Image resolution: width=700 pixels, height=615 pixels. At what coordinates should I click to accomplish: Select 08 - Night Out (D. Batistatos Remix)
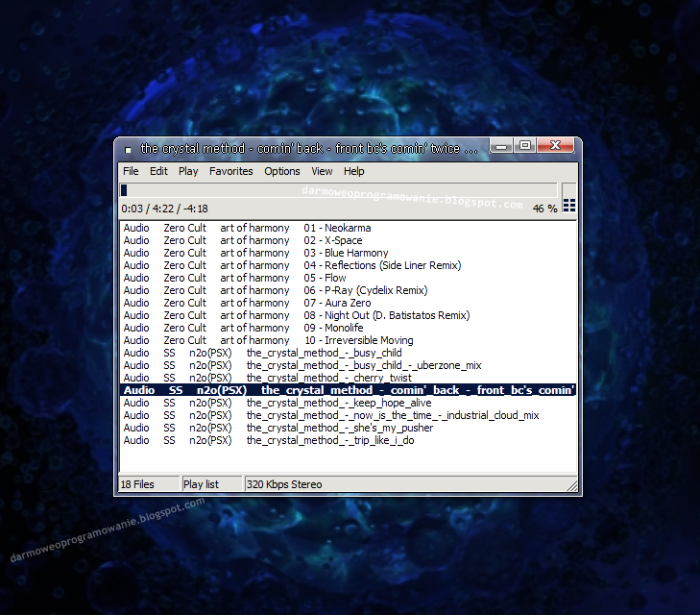pos(349,315)
